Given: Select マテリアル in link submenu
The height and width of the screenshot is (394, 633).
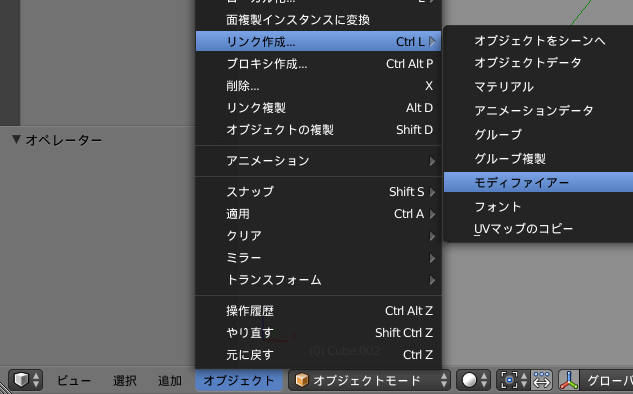Looking at the screenshot, I should 539,86.
